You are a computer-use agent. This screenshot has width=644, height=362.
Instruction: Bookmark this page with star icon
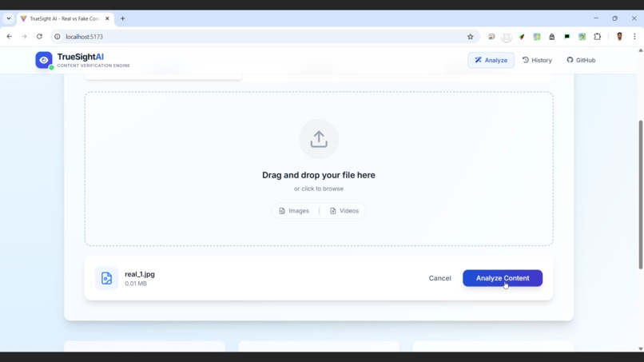tap(471, 37)
